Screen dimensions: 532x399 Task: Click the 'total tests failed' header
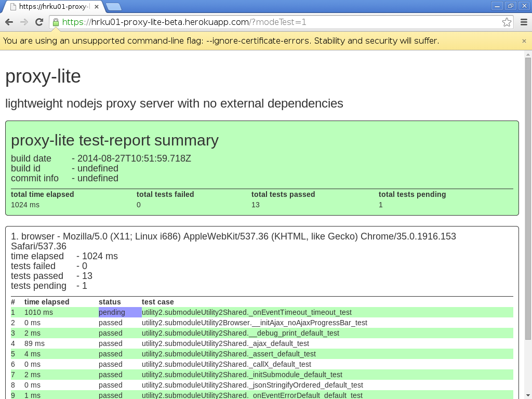tap(165, 194)
